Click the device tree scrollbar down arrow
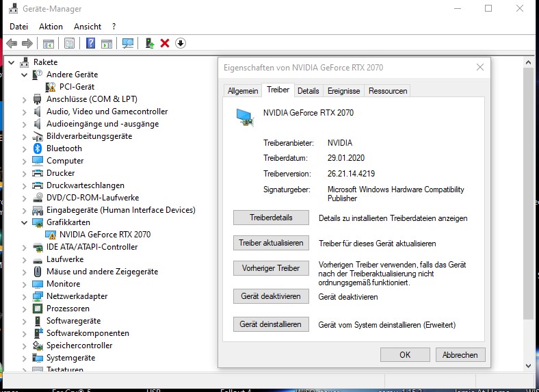This screenshot has height=392, width=539. [528, 366]
